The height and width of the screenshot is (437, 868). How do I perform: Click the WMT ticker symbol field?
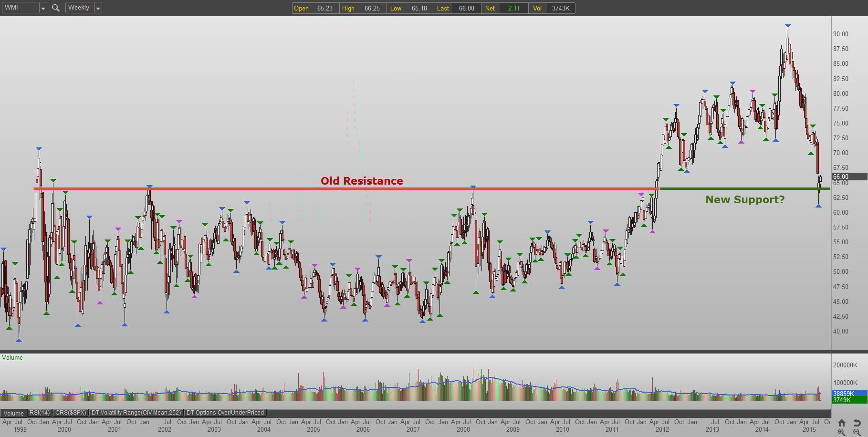click(21, 8)
